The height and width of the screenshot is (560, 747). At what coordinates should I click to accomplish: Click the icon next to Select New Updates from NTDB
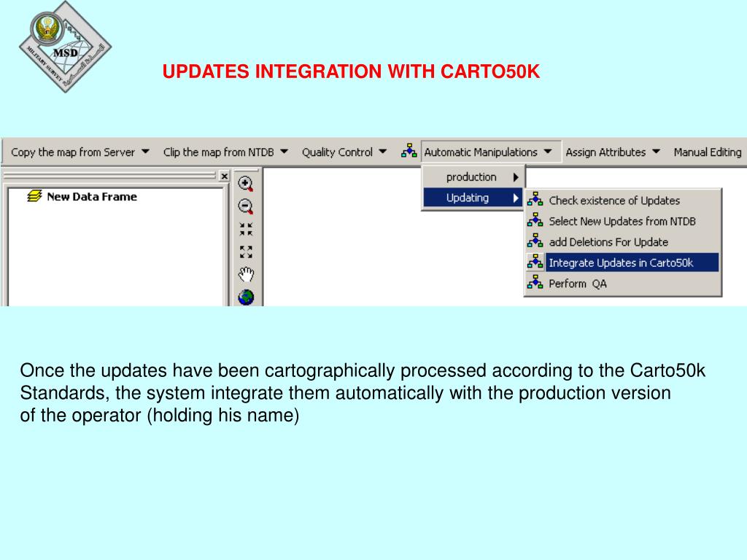(x=535, y=220)
